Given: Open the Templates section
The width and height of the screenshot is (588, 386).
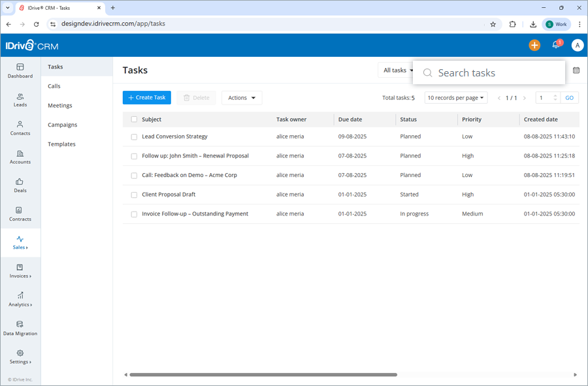Looking at the screenshot, I should [x=61, y=144].
